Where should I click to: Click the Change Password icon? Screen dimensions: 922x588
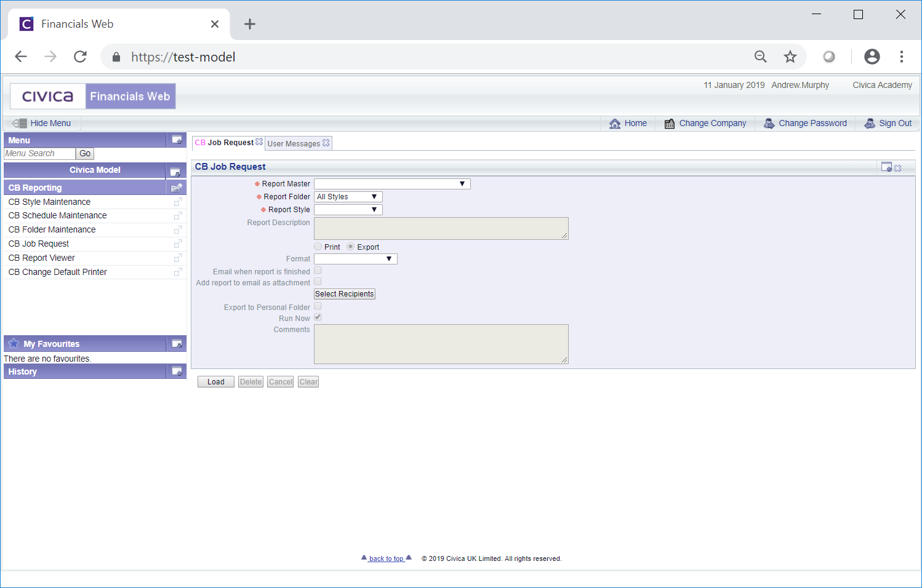769,124
